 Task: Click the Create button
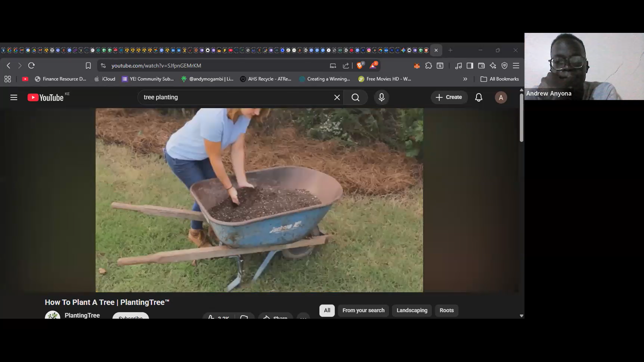click(x=449, y=97)
